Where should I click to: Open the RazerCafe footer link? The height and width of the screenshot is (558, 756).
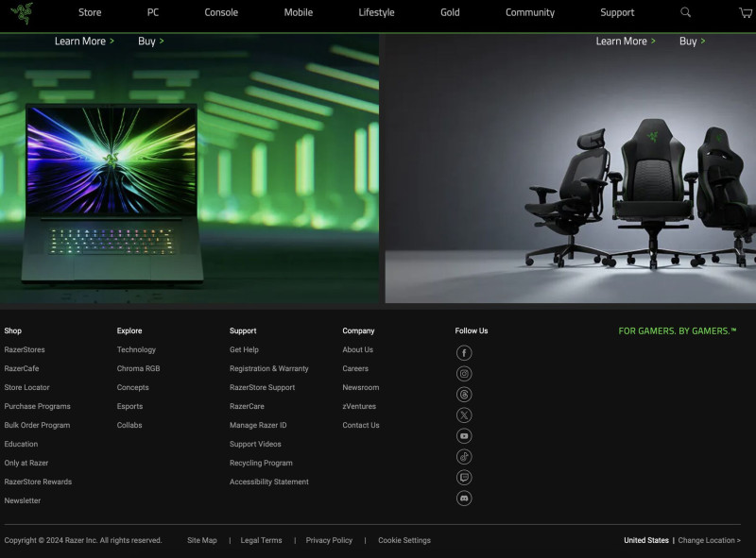coord(22,368)
